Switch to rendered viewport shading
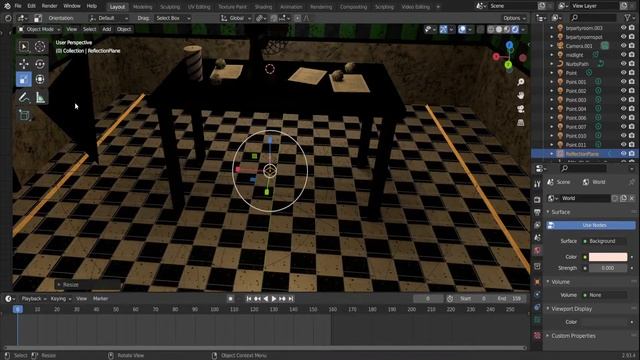Image resolution: width=640 pixels, height=360 pixels. [x=516, y=29]
